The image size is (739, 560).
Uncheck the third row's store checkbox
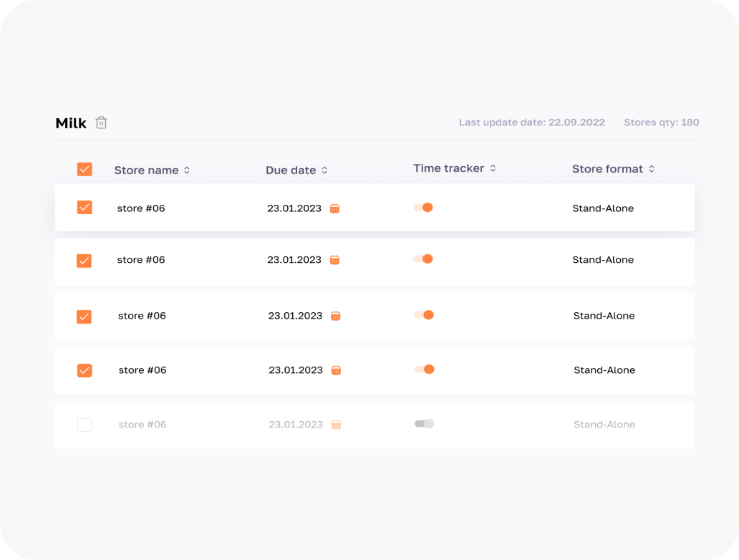[x=84, y=316]
